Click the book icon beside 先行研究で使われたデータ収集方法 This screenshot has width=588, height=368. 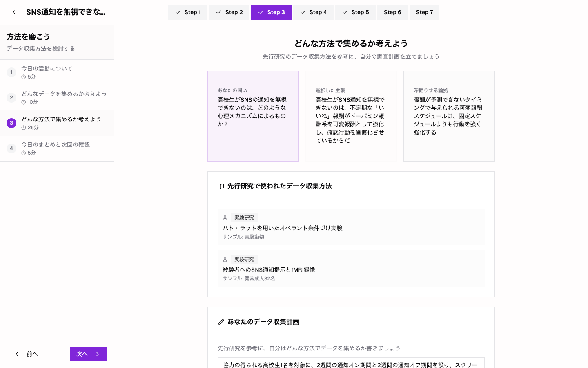(221, 186)
